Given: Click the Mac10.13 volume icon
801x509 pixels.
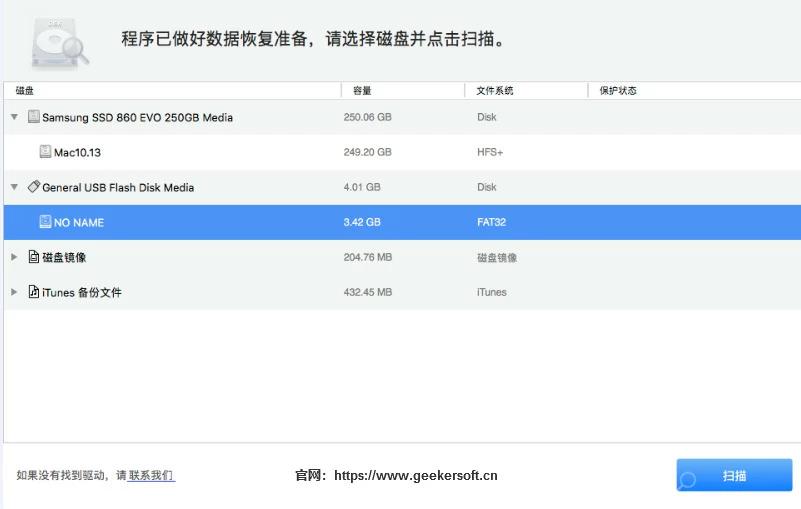Looking at the screenshot, I should tap(45, 151).
